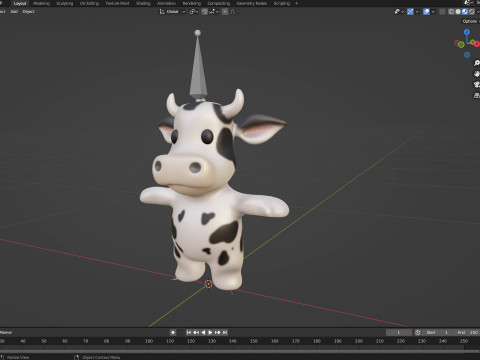Screen dimensions: 480x360
Task: Open the Texture Paint workspace tab
Action: click(117, 3)
